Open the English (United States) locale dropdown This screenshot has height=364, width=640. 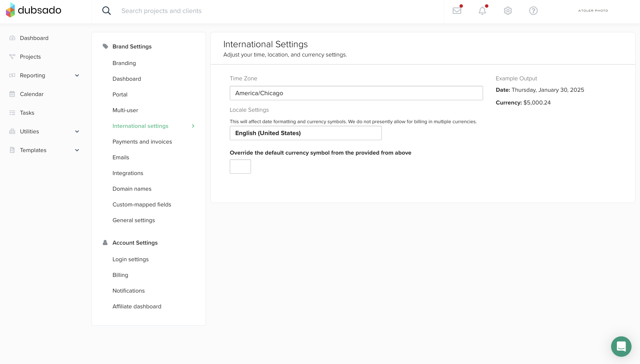click(x=305, y=133)
